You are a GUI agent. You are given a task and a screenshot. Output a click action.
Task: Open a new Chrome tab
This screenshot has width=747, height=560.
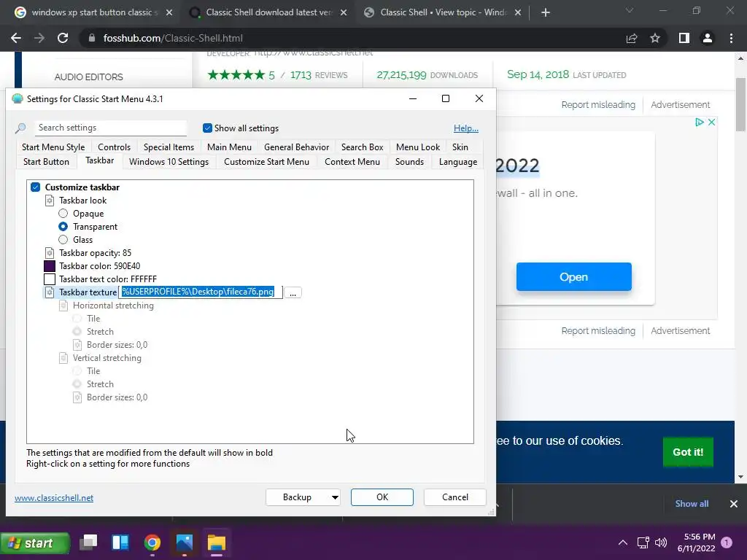(546, 13)
